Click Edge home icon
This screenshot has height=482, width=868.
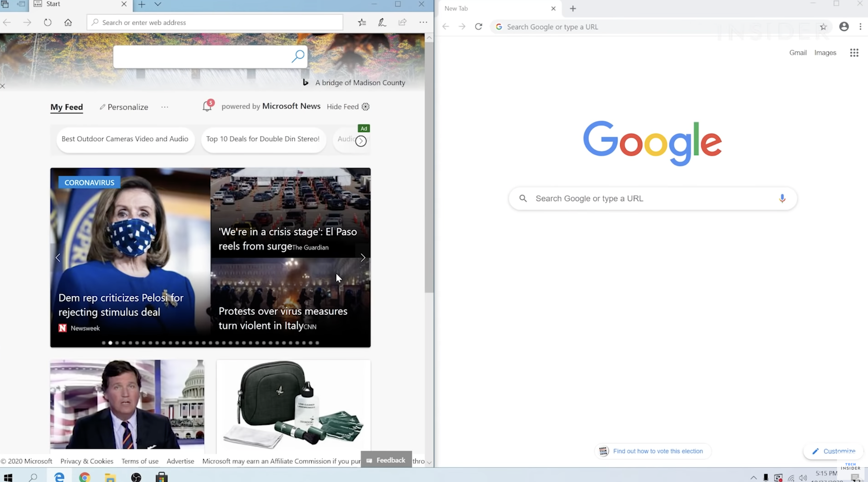68,23
